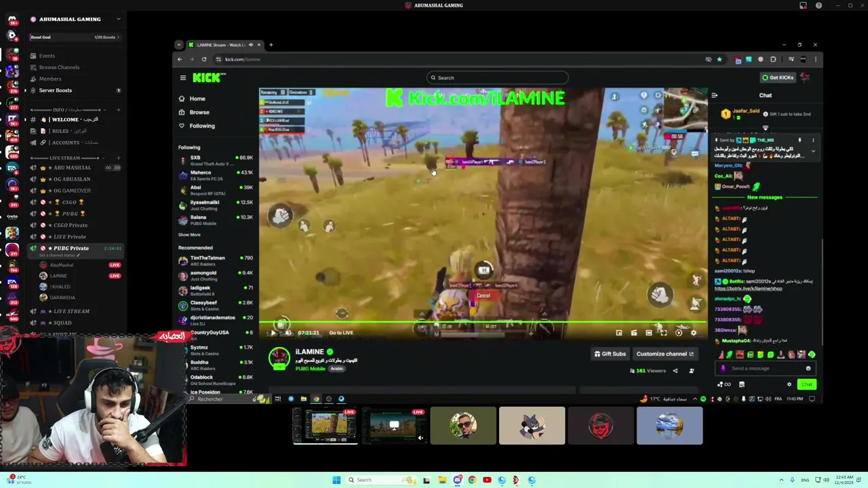Open TimTheTatman recommended channel
The height and width of the screenshot is (488, 868).
pos(216,260)
